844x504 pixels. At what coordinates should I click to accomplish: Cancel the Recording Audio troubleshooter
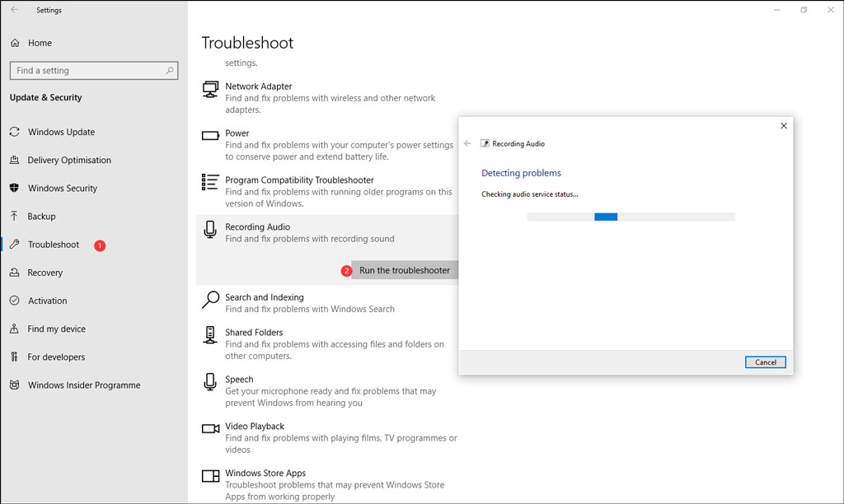point(765,362)
